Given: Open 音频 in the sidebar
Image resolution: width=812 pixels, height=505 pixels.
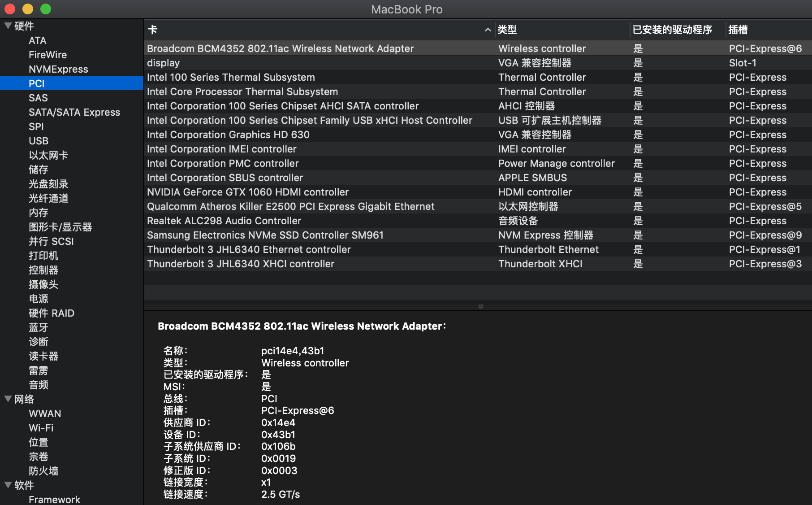Looking at the screenshot, I should (39, 385).
